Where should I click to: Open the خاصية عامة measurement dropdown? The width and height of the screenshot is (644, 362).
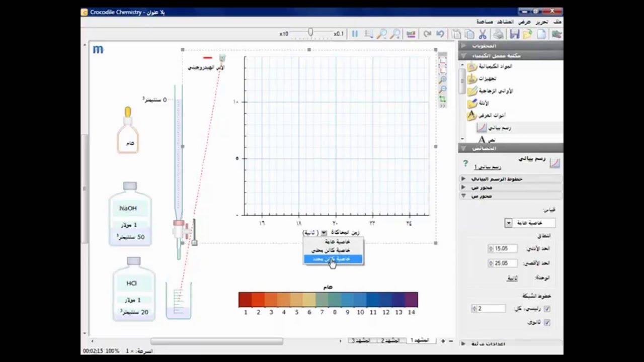[x=530, y=223]
